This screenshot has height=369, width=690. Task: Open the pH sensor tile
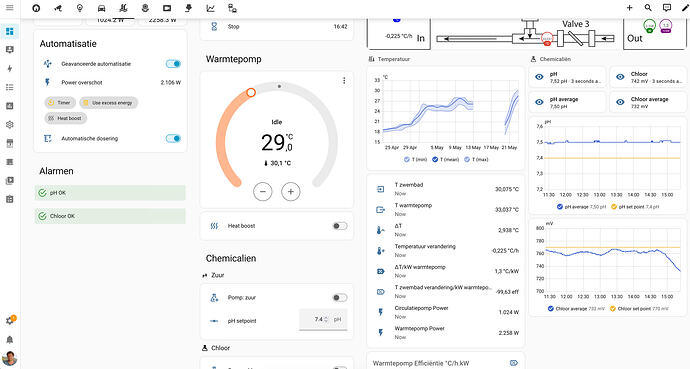click(567, 77)
